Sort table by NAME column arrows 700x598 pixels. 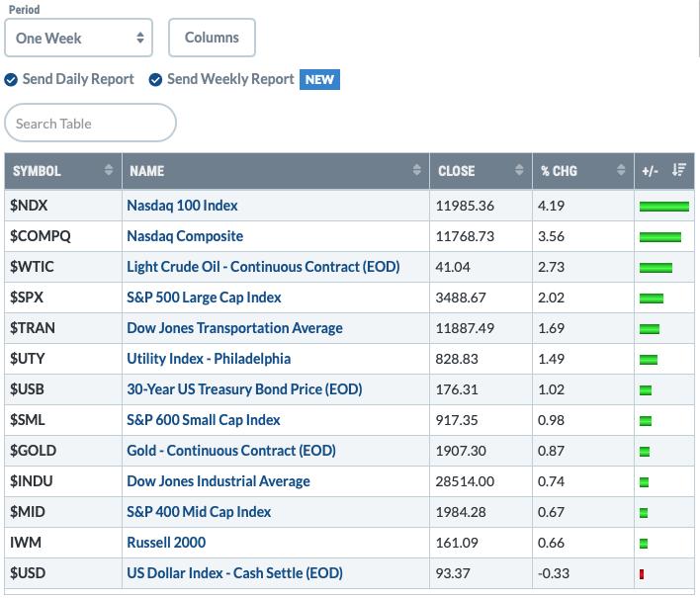416,170
